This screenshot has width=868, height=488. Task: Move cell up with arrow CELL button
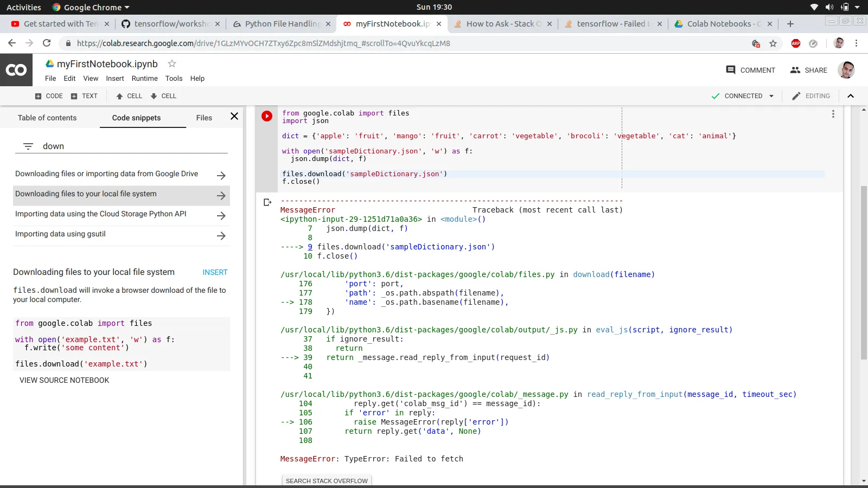click(129, 96)
